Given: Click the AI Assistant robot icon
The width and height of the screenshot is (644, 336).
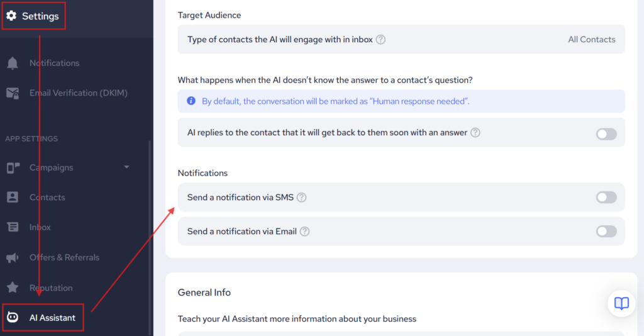Looking at the screenshot, I should (x=12, y=318).
